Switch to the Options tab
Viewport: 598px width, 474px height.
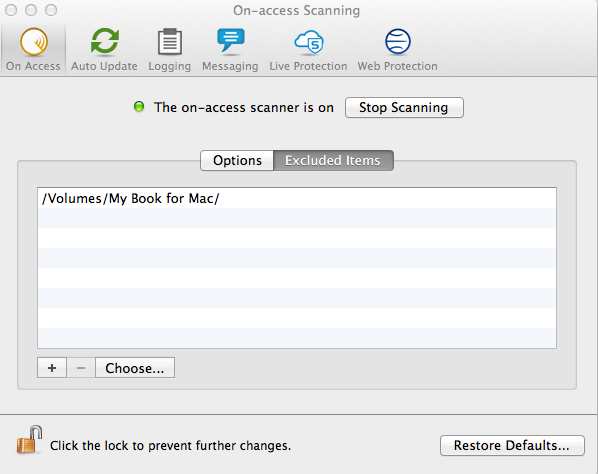(237, 160)
